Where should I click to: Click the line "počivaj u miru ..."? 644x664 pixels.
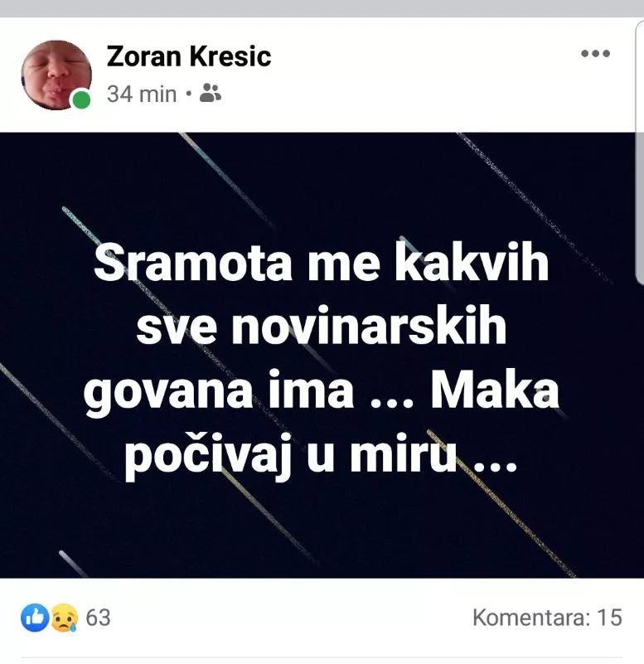coord(321,457)
